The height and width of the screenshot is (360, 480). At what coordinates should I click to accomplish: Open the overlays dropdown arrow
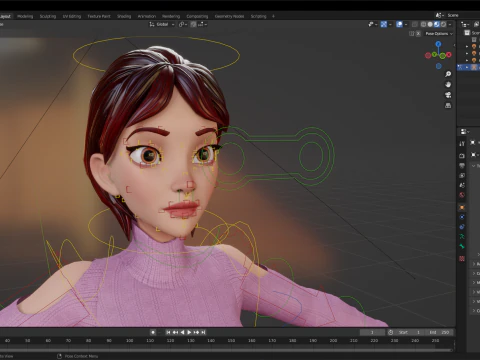(406, 24)
